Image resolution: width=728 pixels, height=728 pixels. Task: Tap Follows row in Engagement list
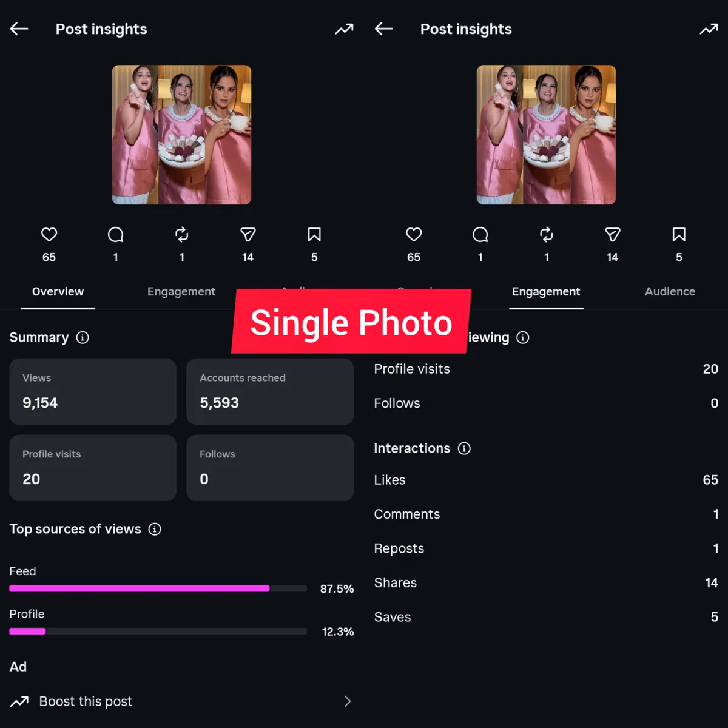tap(546, 403)
